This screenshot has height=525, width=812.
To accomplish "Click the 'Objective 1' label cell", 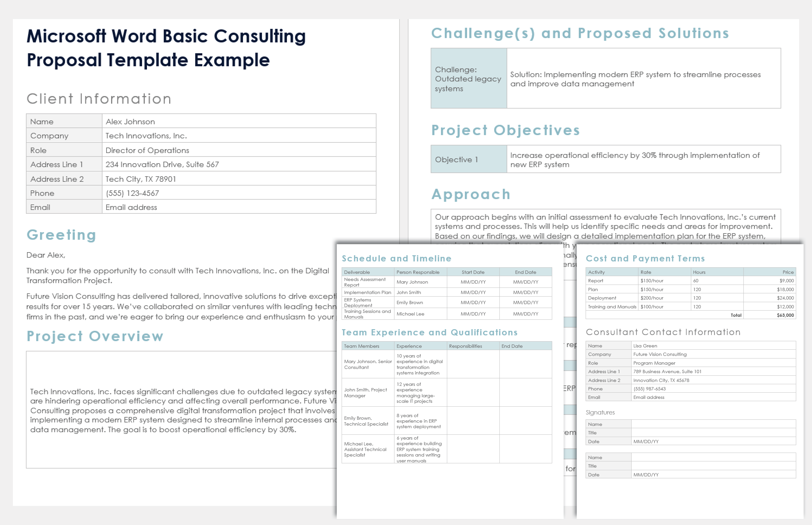I will (469, 159).
